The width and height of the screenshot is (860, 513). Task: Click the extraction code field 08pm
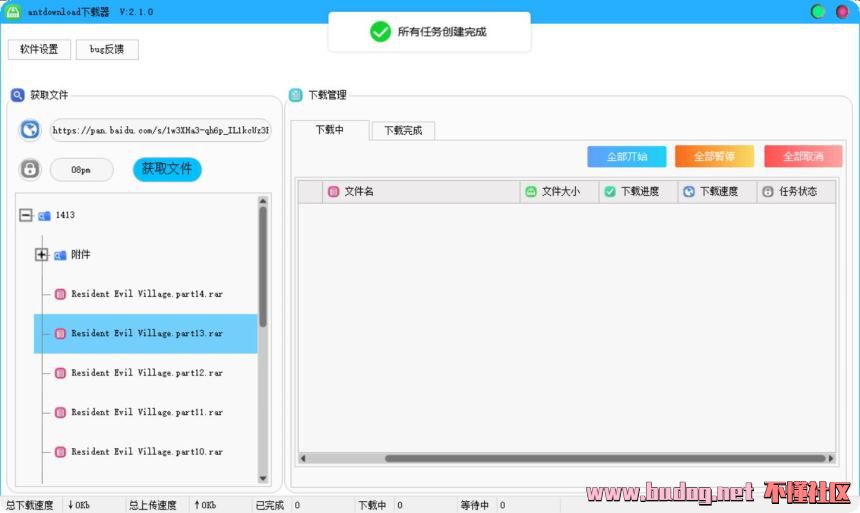[x=81, y=170]
